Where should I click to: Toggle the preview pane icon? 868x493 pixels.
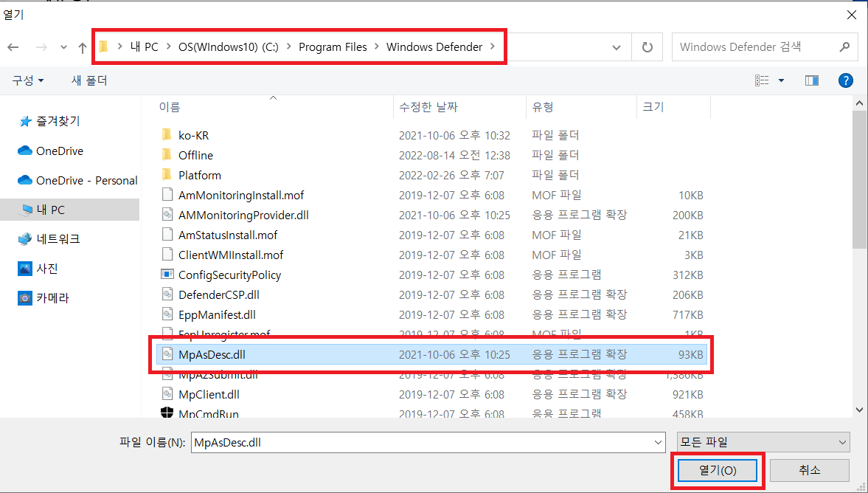pyautogui.click(x=811, y=81)
